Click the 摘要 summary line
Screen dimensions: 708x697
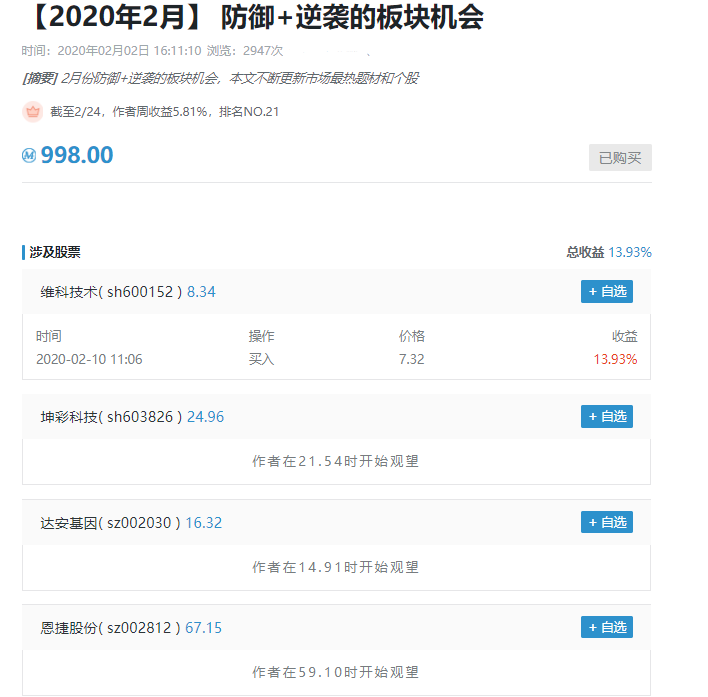[220, 79]
